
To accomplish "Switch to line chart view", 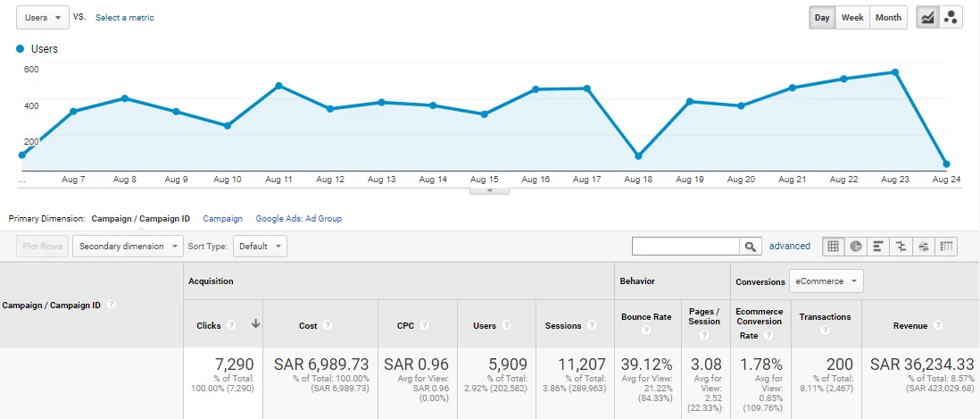I will point(927,18).
